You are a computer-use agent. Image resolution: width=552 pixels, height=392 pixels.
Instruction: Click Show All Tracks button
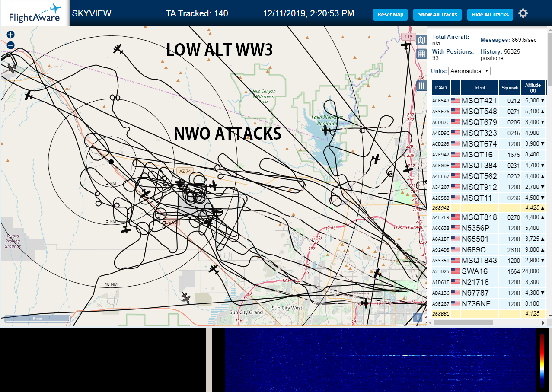[437, 15]
